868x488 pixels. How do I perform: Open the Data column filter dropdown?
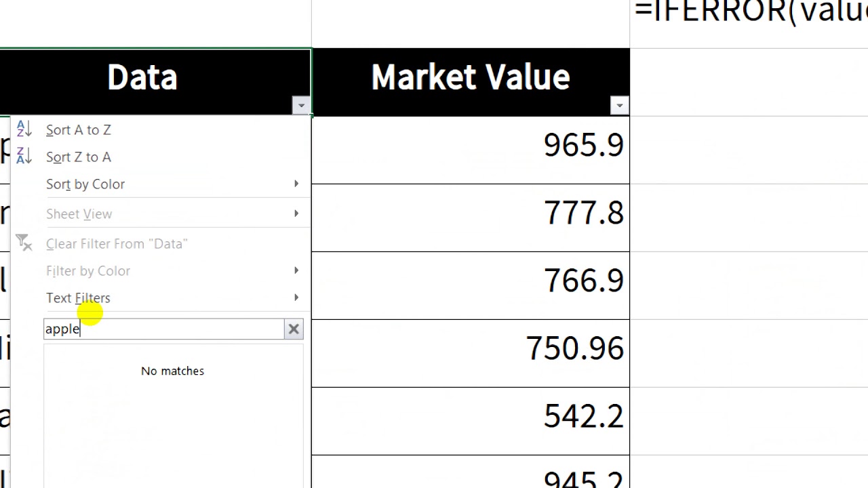tap(301, 105)
